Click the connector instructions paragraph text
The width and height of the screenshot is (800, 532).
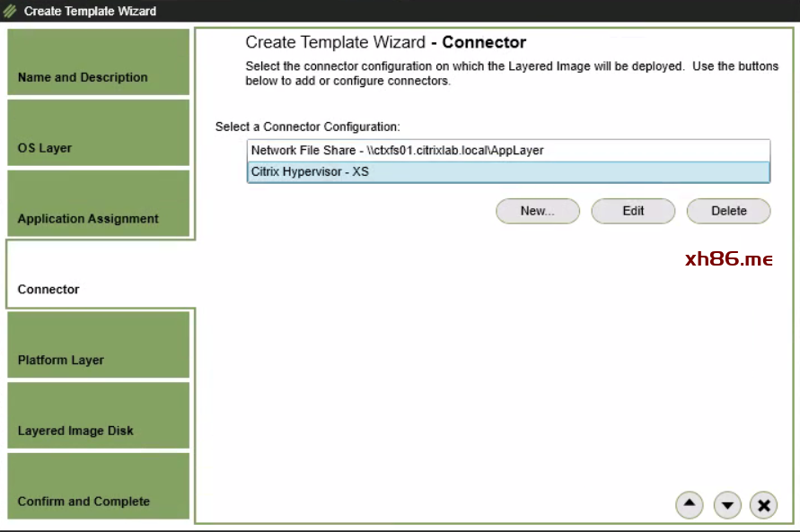(512, 74)
